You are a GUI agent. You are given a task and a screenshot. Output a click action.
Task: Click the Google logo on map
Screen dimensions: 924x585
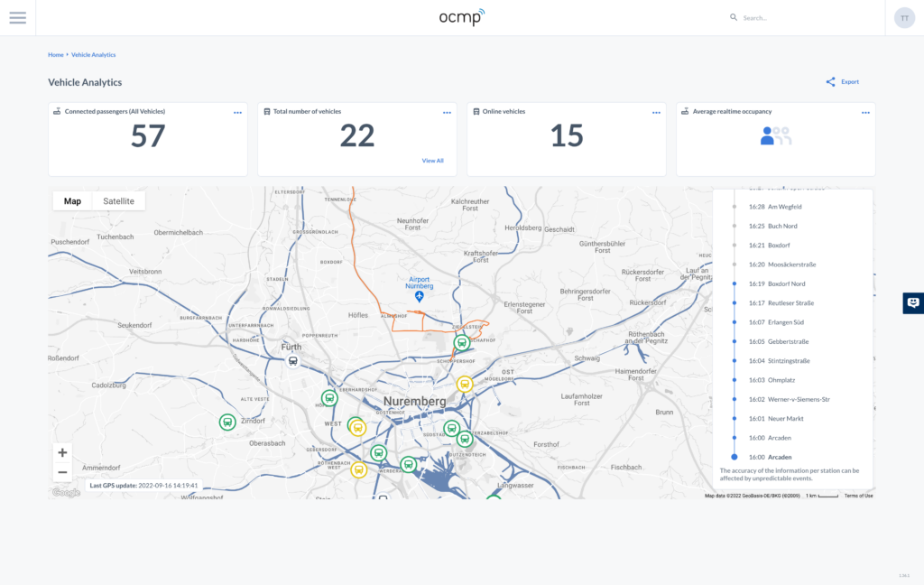pos(66,493)
